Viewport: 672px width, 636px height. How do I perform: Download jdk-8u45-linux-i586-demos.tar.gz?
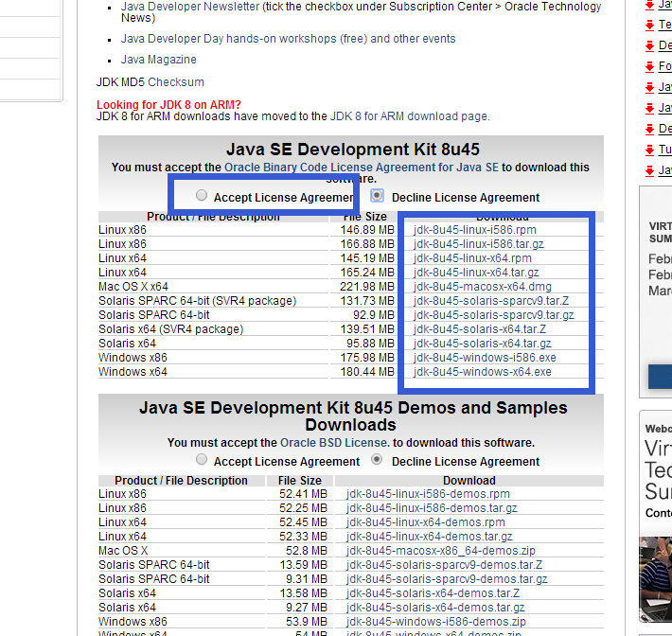tap(432, 508)
